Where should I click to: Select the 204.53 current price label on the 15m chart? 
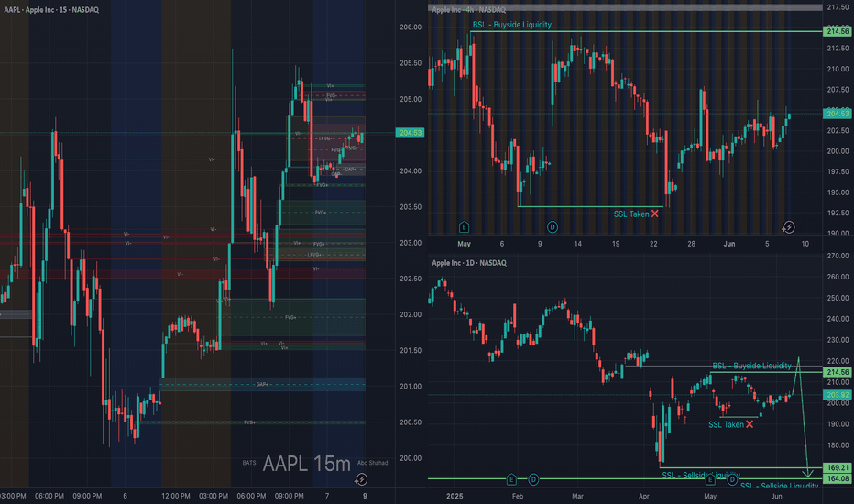pyautogui.click(x=410, y=133)
